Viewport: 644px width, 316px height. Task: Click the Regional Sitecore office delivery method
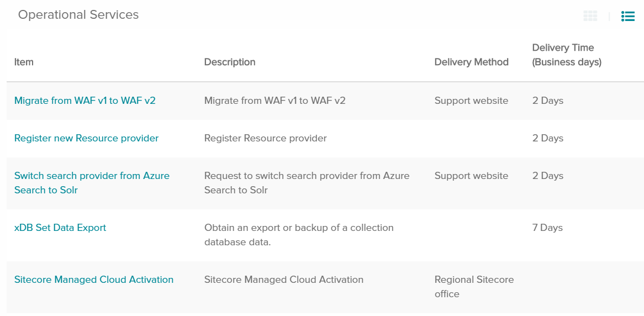pyautogui.click(x=474, y=287)
